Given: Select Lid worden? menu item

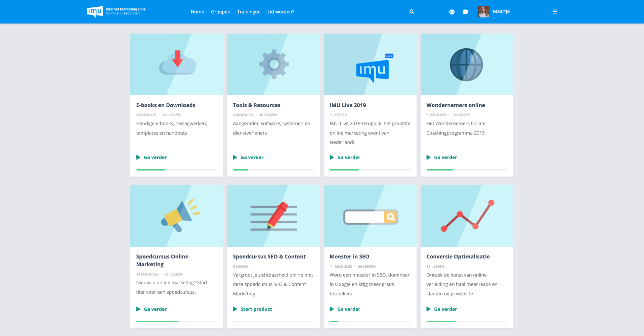Looking at the screenshot, I should point(281,12).
